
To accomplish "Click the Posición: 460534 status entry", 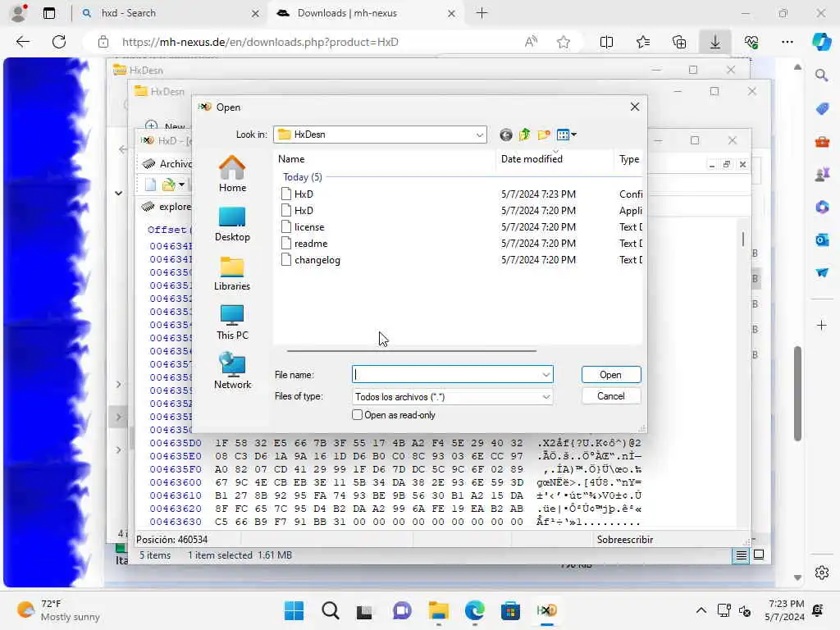I will pos(172,540).
